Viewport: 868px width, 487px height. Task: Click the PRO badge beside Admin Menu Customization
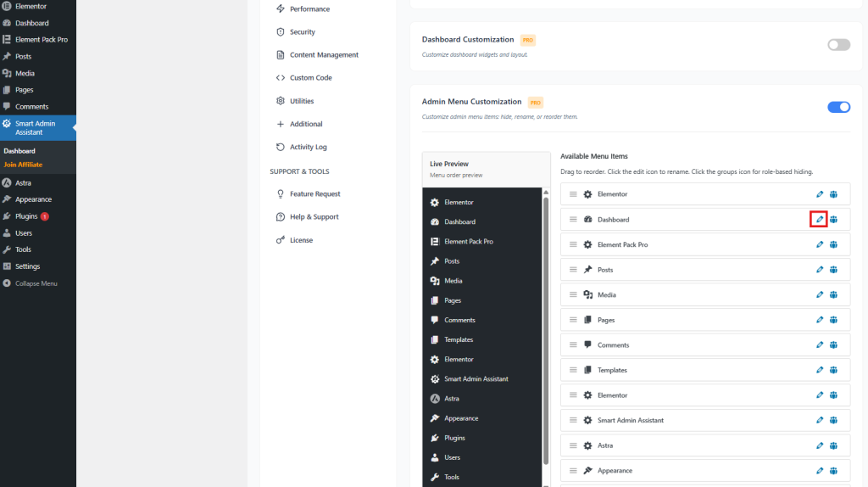tap(536, 103)
